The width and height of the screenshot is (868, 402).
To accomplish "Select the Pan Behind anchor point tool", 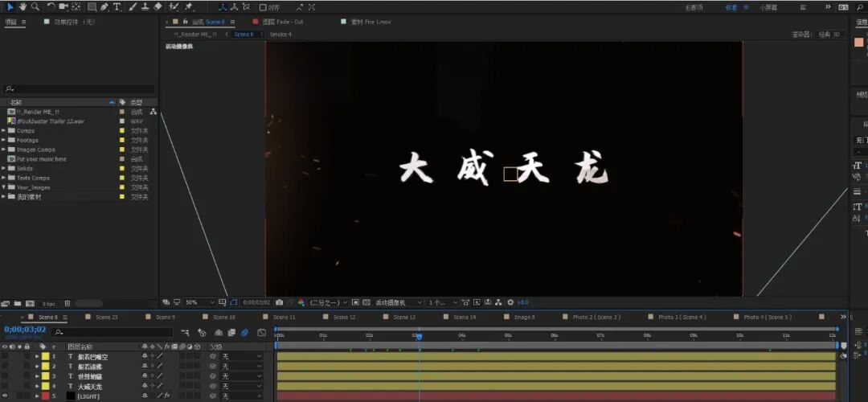I will [x=76, y=6].
